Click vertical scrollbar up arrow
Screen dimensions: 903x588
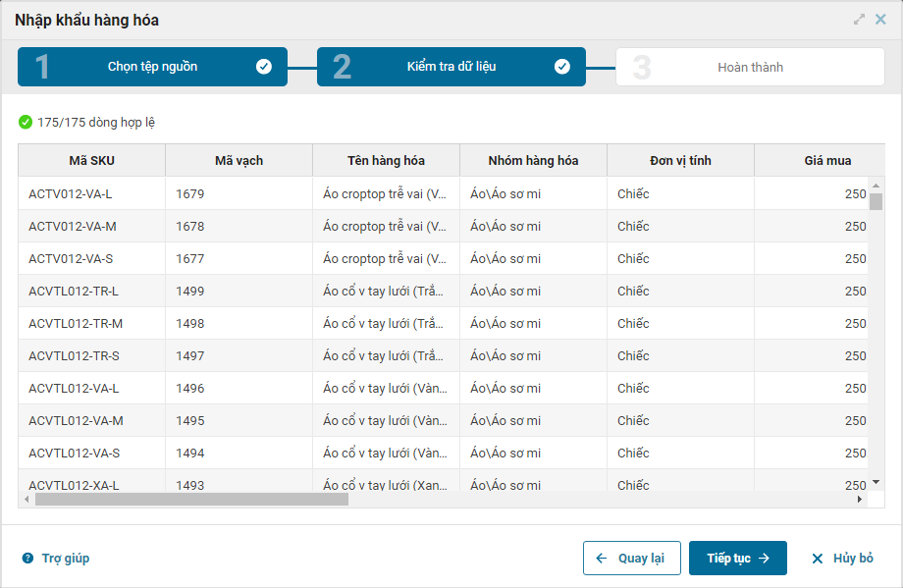pos(876,184)
